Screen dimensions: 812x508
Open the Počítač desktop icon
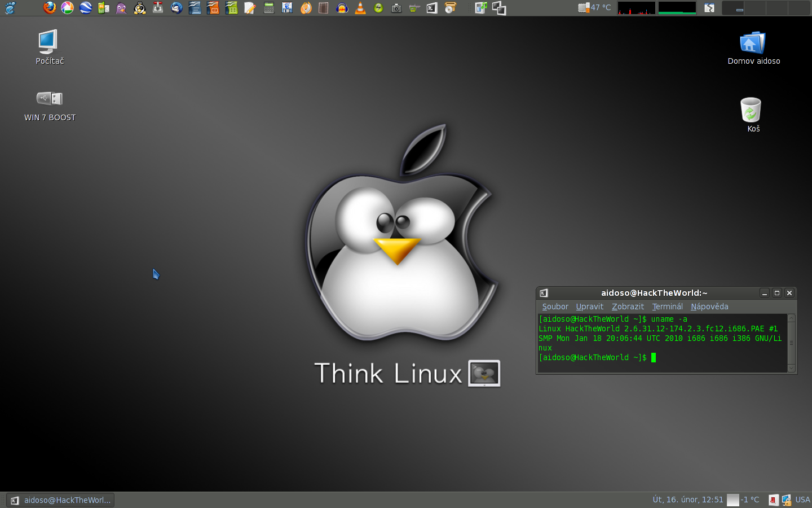(50, 47)
